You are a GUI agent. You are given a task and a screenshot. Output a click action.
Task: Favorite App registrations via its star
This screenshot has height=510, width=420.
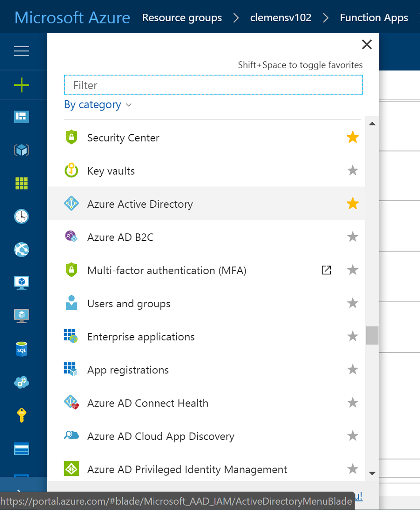(353, 369)
